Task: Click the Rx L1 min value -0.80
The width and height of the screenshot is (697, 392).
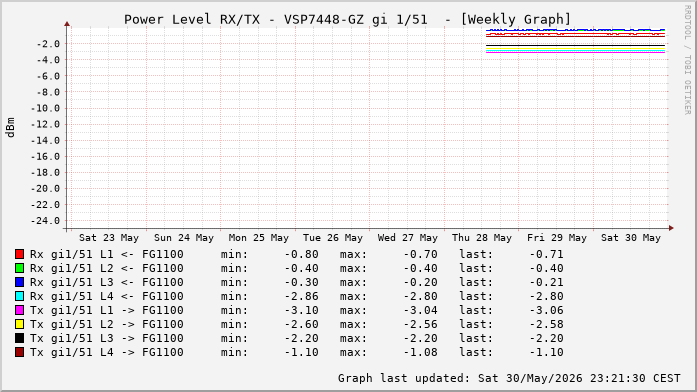Action: tap(301, 254)
